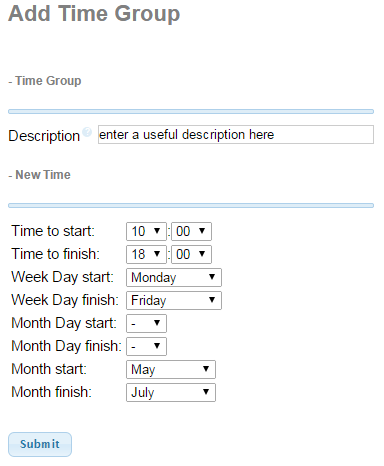The image size is (384, 466).
Task: Click the Week Day finish label
Action: [x=65, y=300]
